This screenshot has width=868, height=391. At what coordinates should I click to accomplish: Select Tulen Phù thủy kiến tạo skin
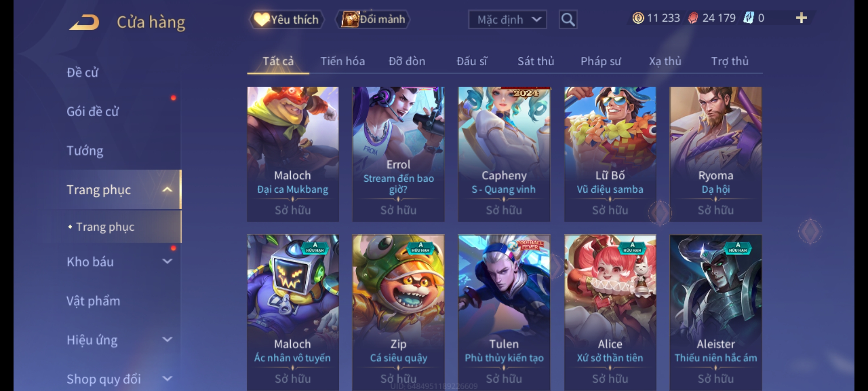click(x=504, y=312)
